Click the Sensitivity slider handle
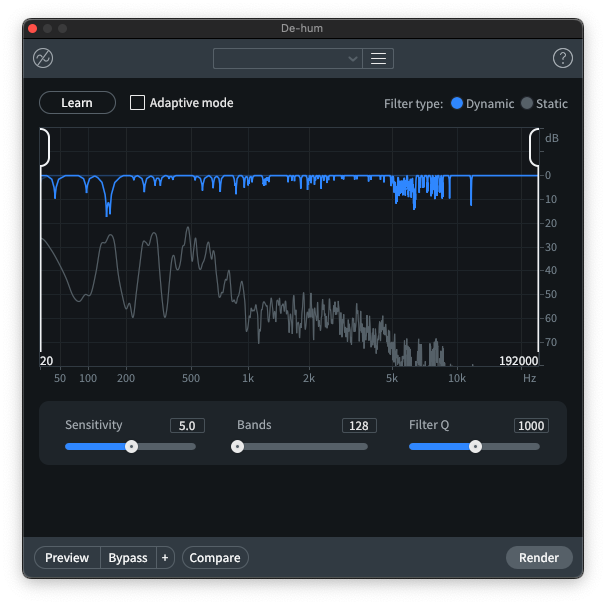Viewport: 606px width, 605px height. (x=131, y=446)
